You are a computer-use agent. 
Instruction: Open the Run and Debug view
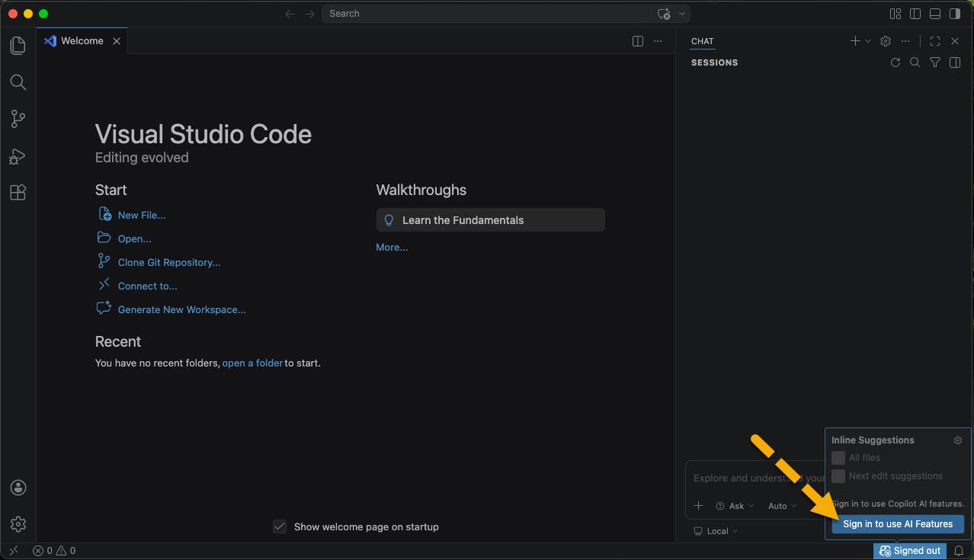(x=18, y=156)
